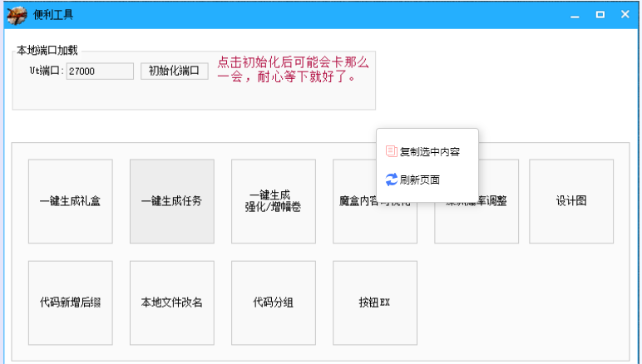Click the 代码新增后缀 button
The width and height of the screenshot is (642, 364).
pyautogui.click(x=71, y=303)
